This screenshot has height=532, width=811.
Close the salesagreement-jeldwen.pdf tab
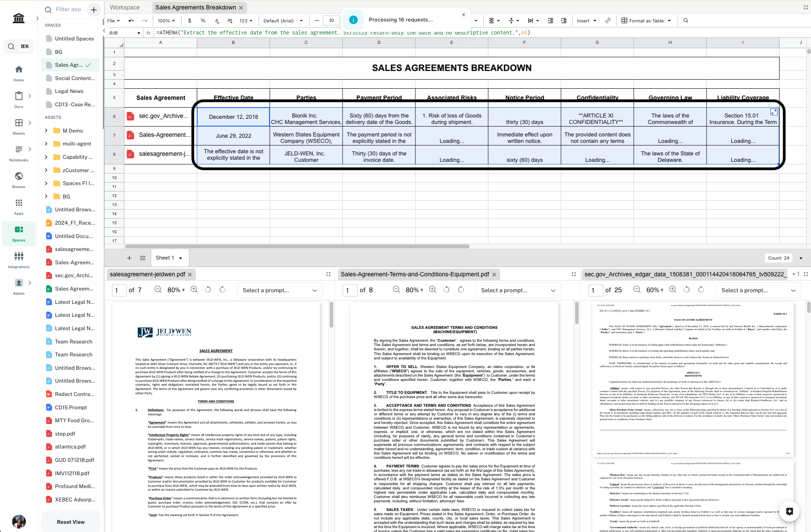click(190, 274)
